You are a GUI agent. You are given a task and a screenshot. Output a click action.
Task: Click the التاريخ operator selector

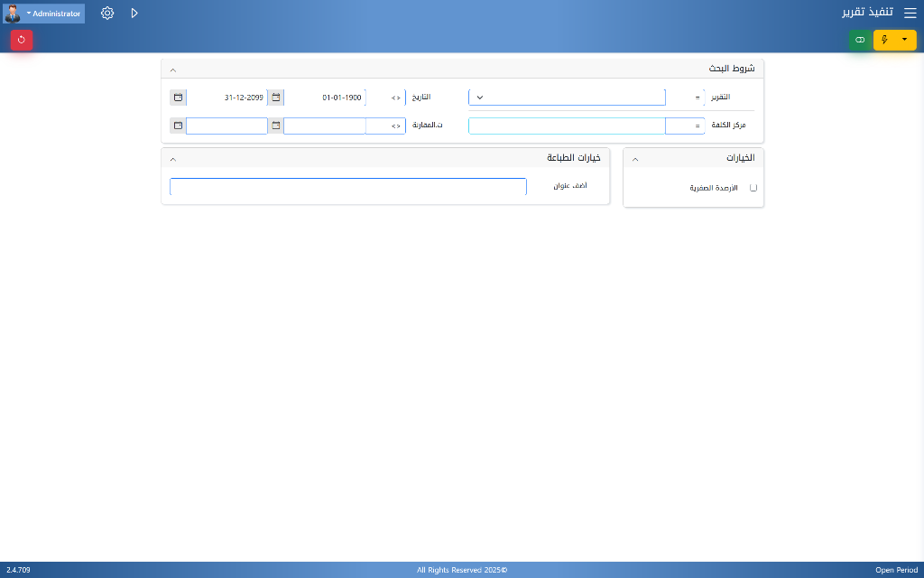tap(395, 98)
